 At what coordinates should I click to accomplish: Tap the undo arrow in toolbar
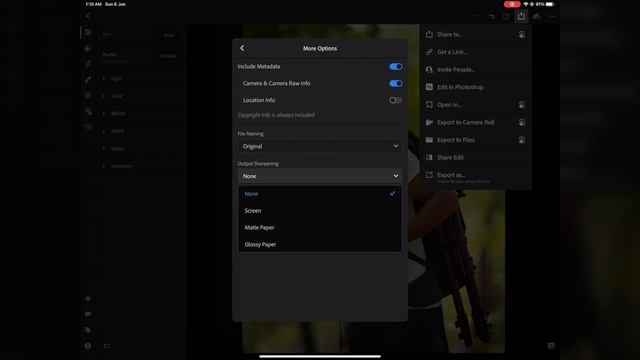click(x=492, y=17)
